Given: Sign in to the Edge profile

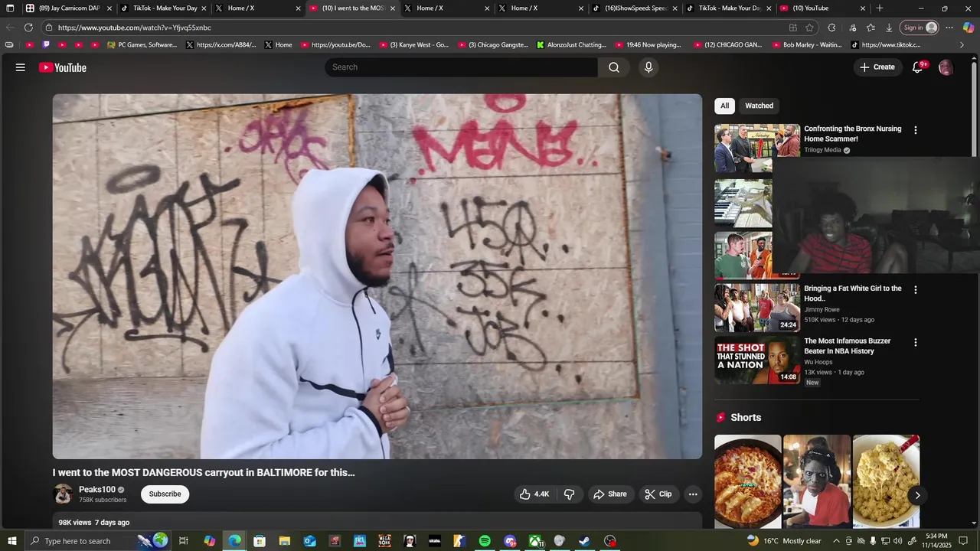Looking at the screenshot, I should coord(919,28).
